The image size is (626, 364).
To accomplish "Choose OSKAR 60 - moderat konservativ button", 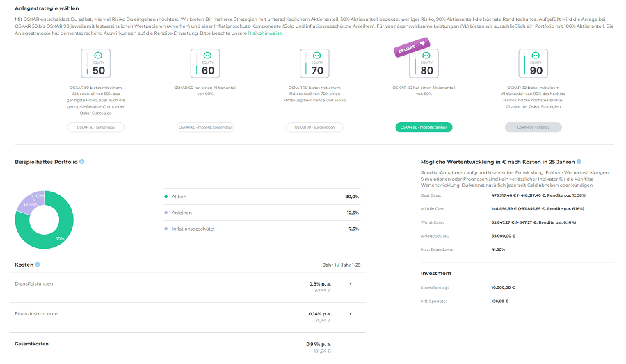I will pos(205,127).
